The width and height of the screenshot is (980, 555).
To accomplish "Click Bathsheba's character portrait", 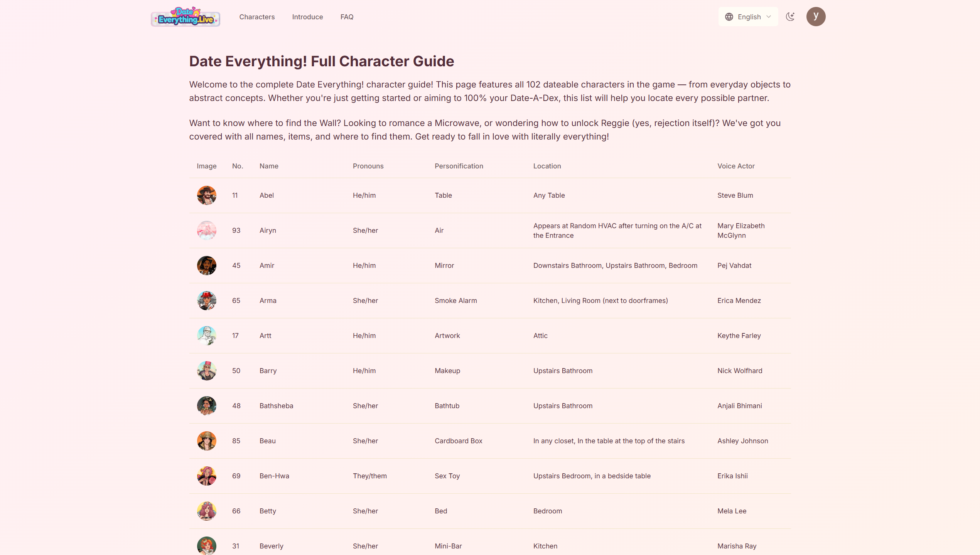I will [x=207, y=406].
